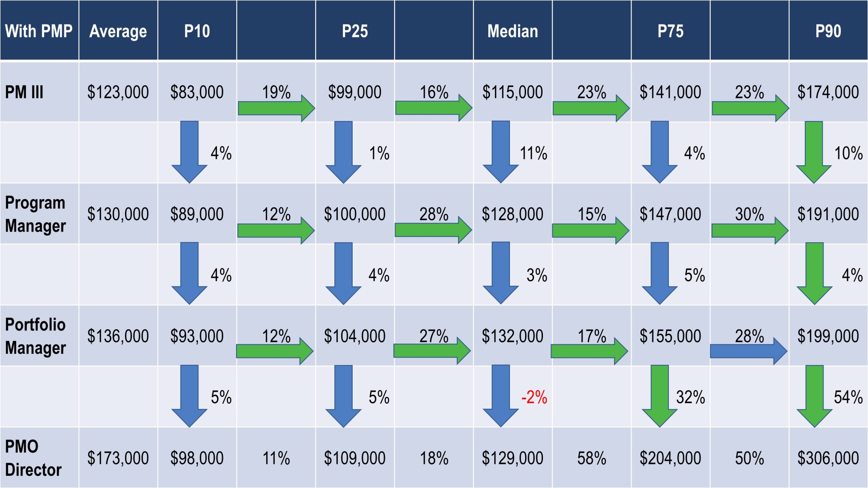This screenshot has height=488, width=868.
Task: Select the 58% cell in PMO Director row
Action: tap(592, 458)
